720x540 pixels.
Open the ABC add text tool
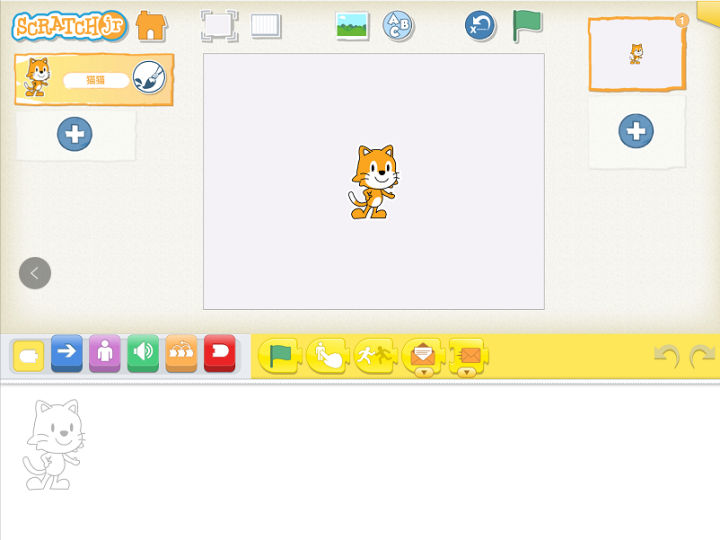(398, 25)
